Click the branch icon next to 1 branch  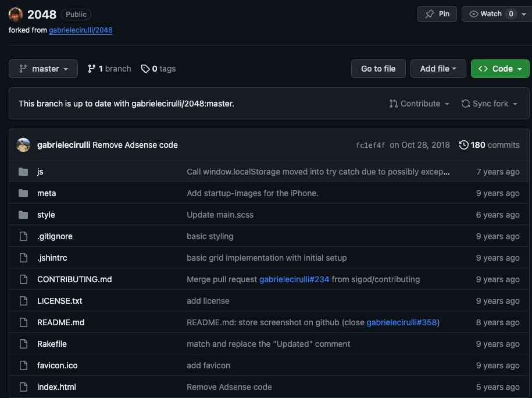(x=91, y=69)
